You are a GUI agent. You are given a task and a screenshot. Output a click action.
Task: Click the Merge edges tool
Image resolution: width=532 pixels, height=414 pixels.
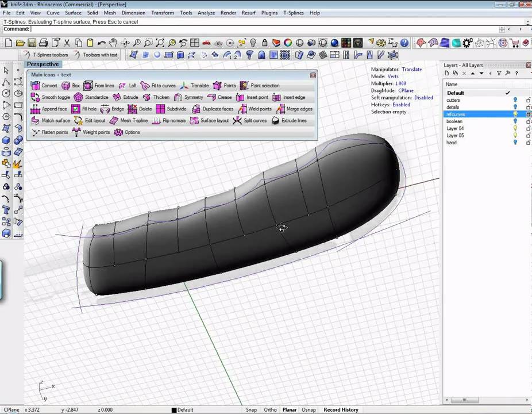pos(294,109)
